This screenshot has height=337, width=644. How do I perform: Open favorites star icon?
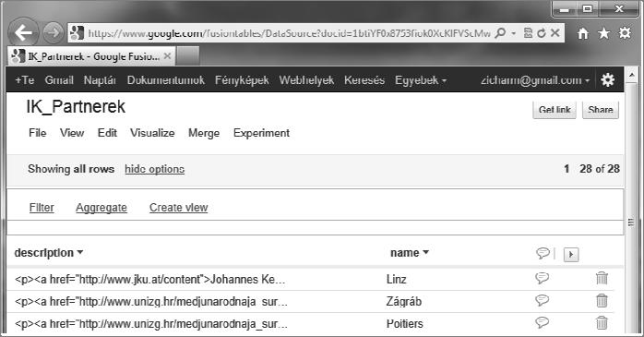pos(603,33)
